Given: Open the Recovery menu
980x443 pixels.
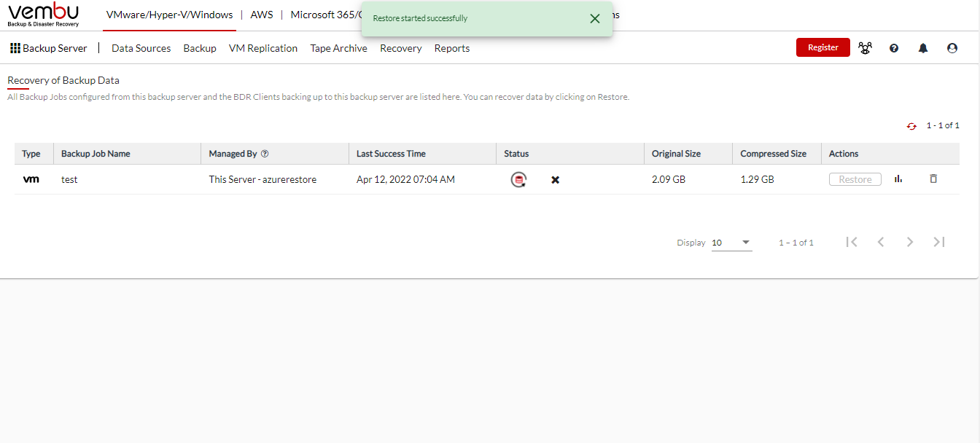Looking at the screenshot, I should tap(401, 48).
